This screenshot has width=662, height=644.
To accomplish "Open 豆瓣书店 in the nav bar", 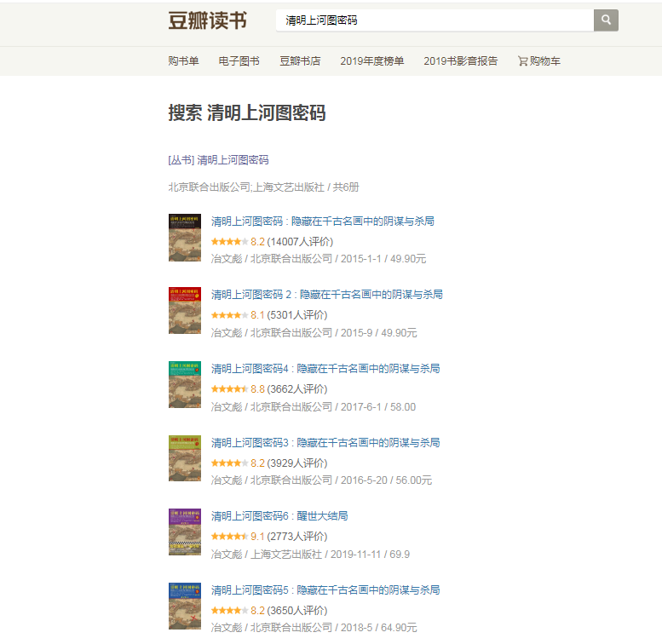I will pyautogui.click(x=300, y=61).
